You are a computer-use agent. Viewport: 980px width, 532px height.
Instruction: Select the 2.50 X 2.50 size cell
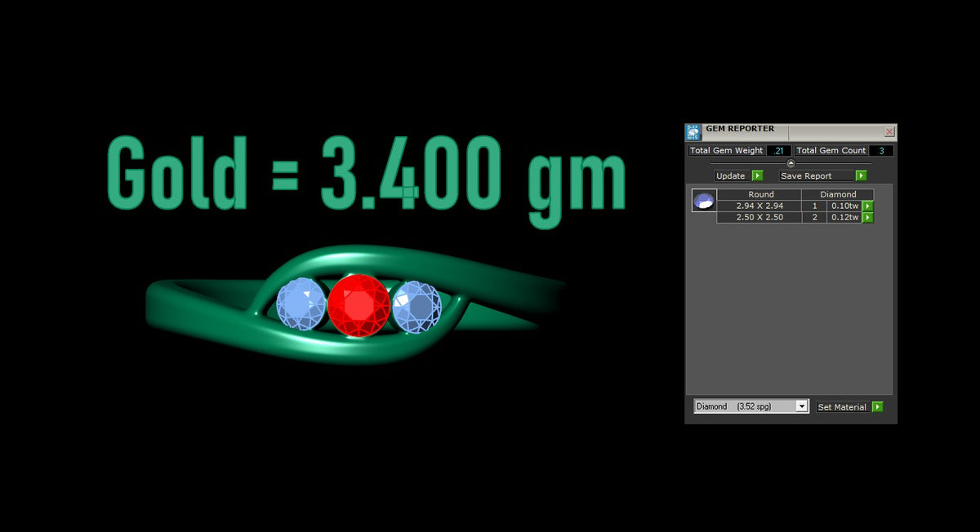[758, 218]
